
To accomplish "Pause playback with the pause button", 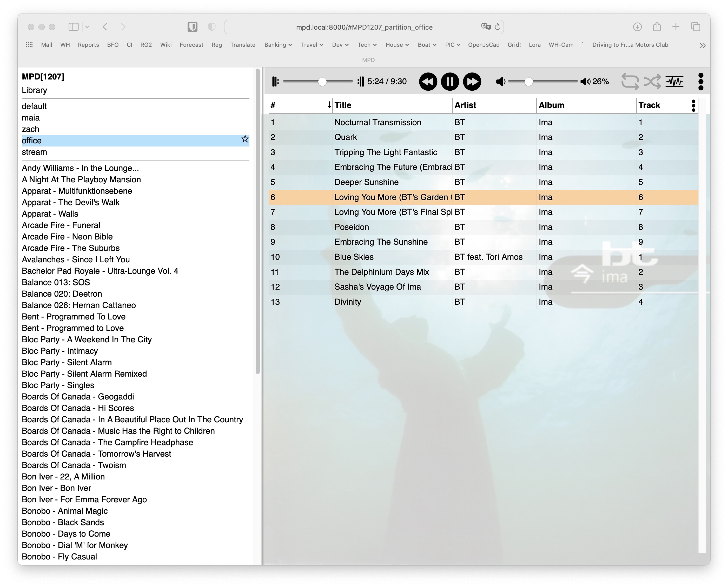I will pyautogui.click(x=449, y=82).
